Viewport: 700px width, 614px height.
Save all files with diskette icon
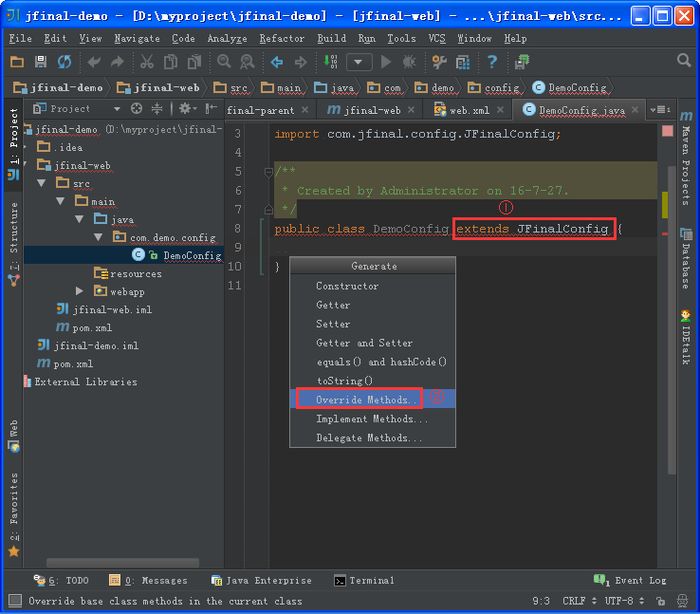pyautogui.click(x=41, y=61)
